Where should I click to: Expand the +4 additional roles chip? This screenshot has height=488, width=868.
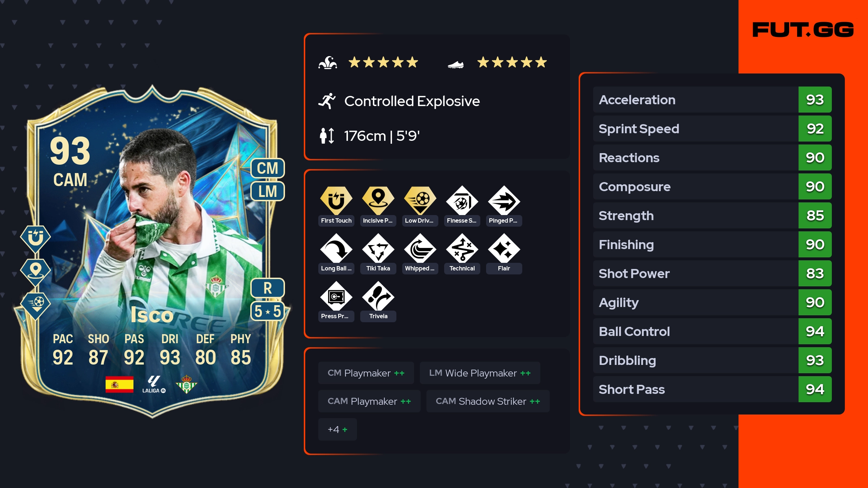click(x=337, y=429)
